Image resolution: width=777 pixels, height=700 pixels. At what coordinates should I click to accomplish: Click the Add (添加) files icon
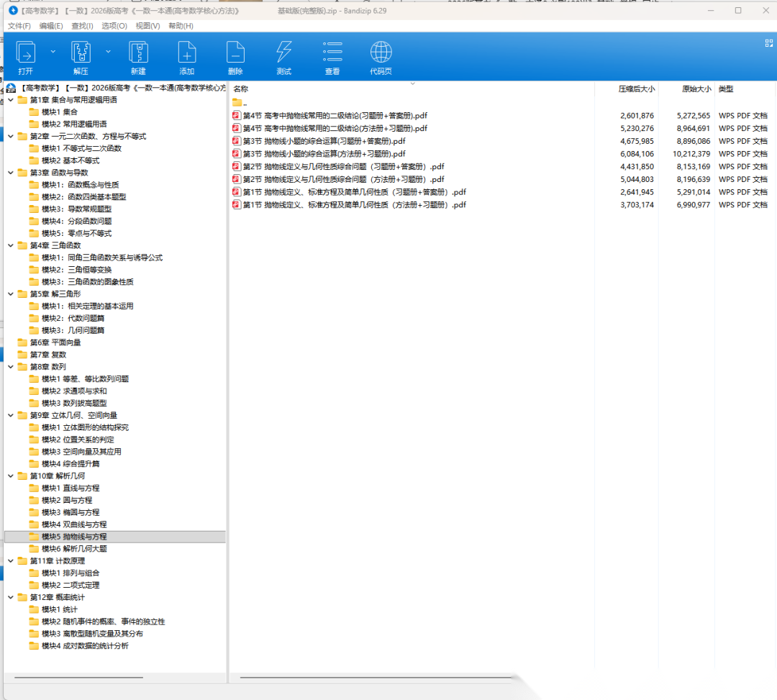coord(187,53)
